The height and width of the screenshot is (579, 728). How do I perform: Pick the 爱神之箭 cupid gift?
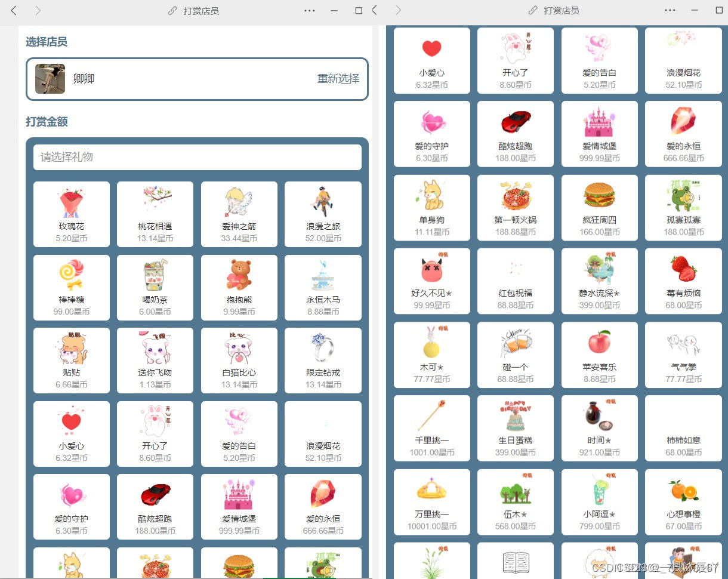tap(239, 214)
